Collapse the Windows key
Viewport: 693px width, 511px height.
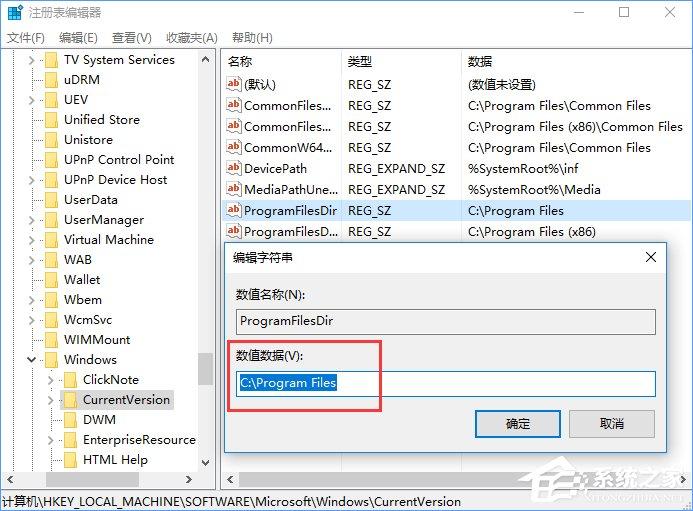31,359
